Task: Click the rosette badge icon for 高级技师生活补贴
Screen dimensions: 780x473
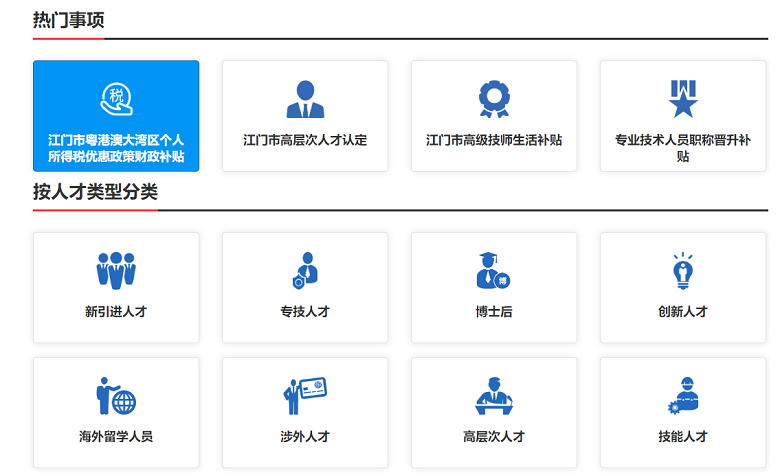Action: pyautogui.click(x=494, y=99)
